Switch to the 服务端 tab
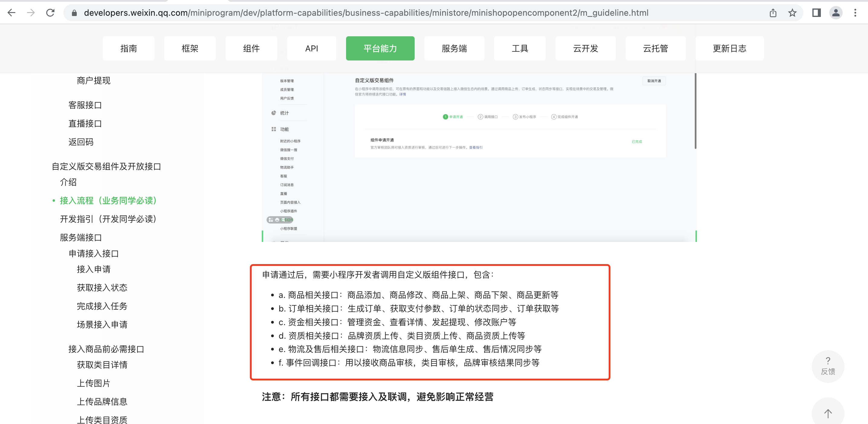868x424 pixels. tap(454, 48)
